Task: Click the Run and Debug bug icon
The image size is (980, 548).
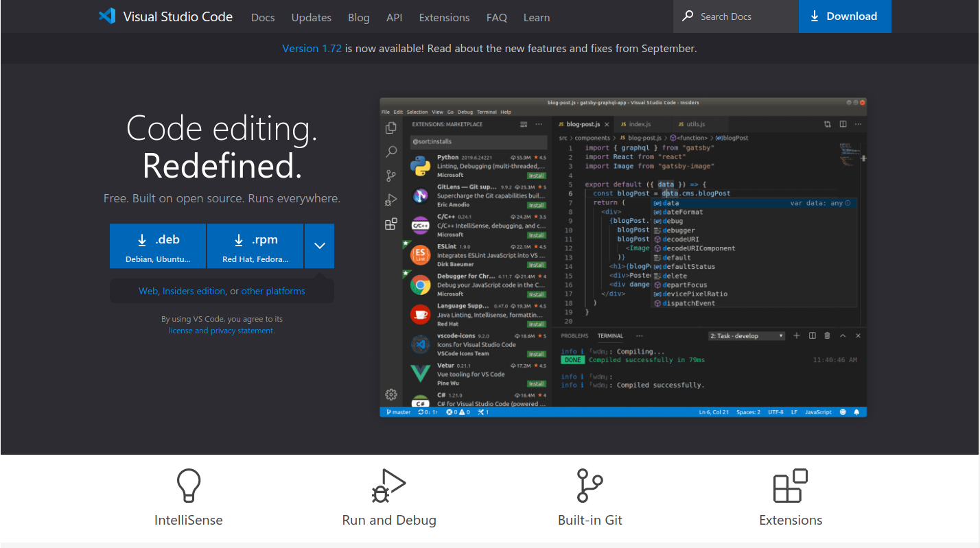Action: 388,486
